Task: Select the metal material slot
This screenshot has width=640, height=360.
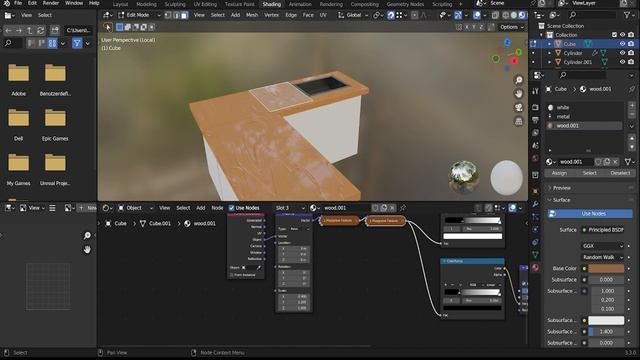Action: coord(584,116)
